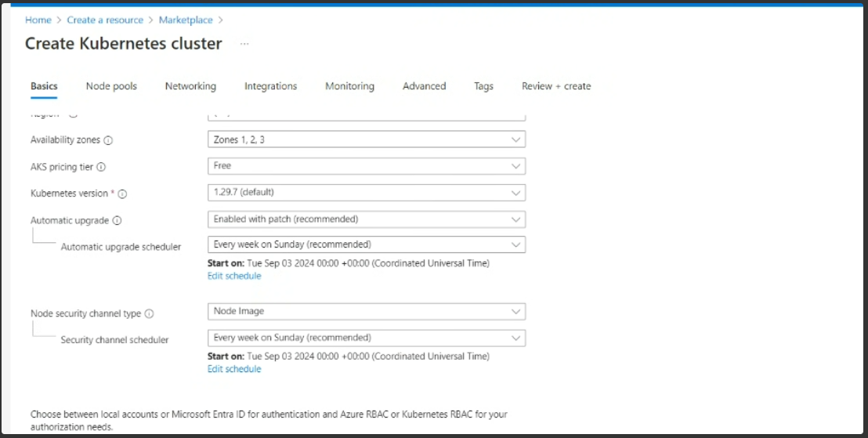
Task: Click the Marketplace breadcrumb link
Action: [x=186, y=20]
